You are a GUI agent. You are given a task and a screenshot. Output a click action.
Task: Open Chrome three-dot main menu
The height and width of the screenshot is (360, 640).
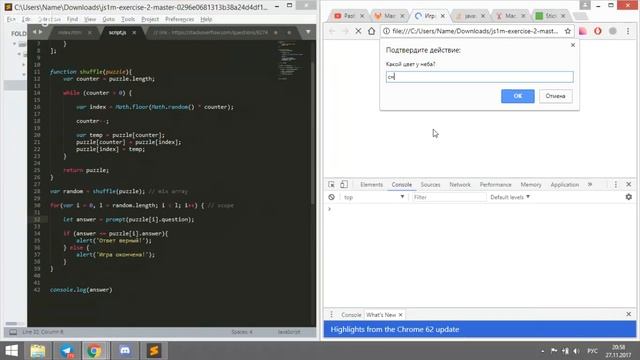click(x=628, y=31)
